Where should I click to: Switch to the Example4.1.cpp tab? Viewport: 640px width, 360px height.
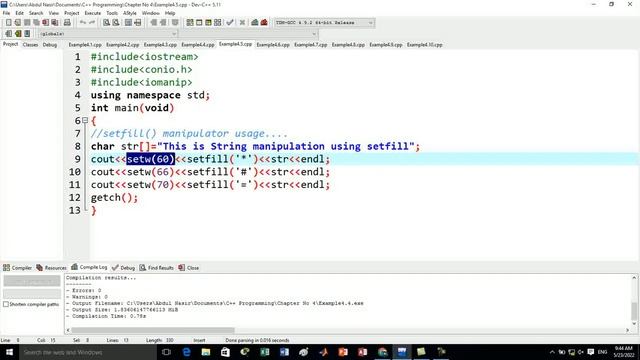(85, 45)
